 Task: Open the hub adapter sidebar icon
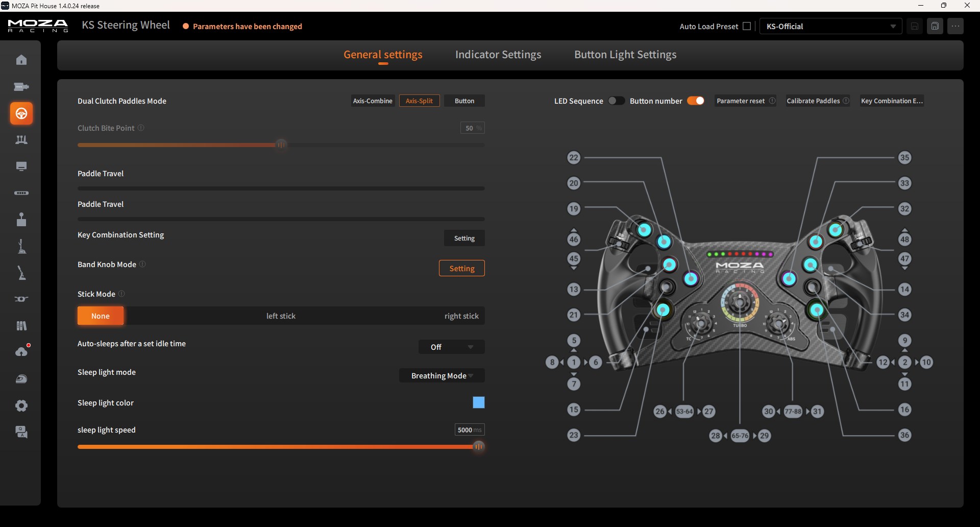21,299
